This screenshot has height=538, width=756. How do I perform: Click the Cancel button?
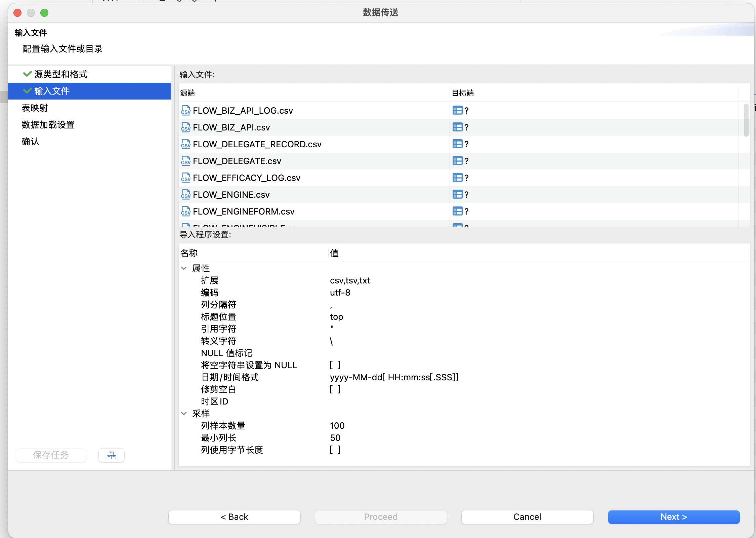coord(527,517)
